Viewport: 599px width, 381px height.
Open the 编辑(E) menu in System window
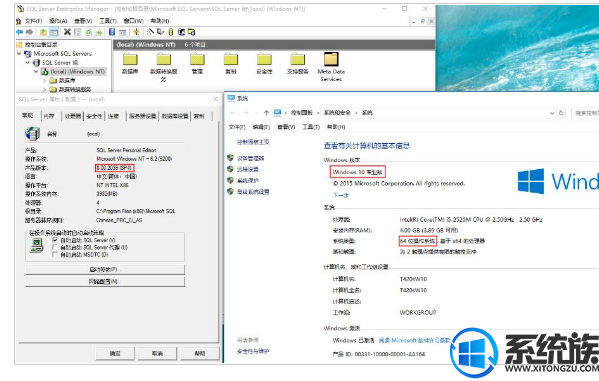(x=261, y=127)
